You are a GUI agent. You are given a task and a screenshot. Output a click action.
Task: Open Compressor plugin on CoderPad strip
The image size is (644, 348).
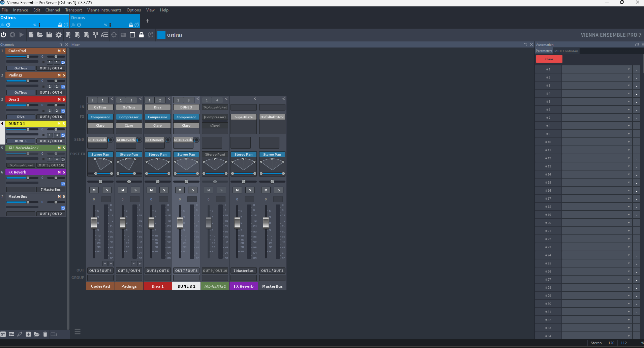click(100, 117)
